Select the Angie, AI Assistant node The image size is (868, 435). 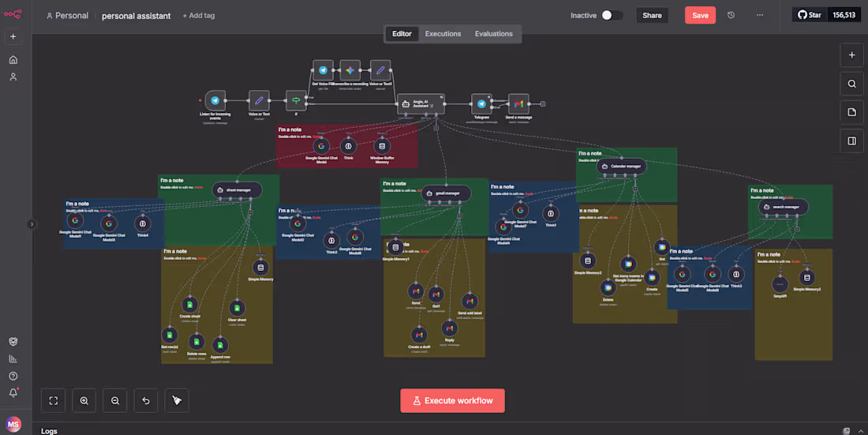(x=421, y=103)
